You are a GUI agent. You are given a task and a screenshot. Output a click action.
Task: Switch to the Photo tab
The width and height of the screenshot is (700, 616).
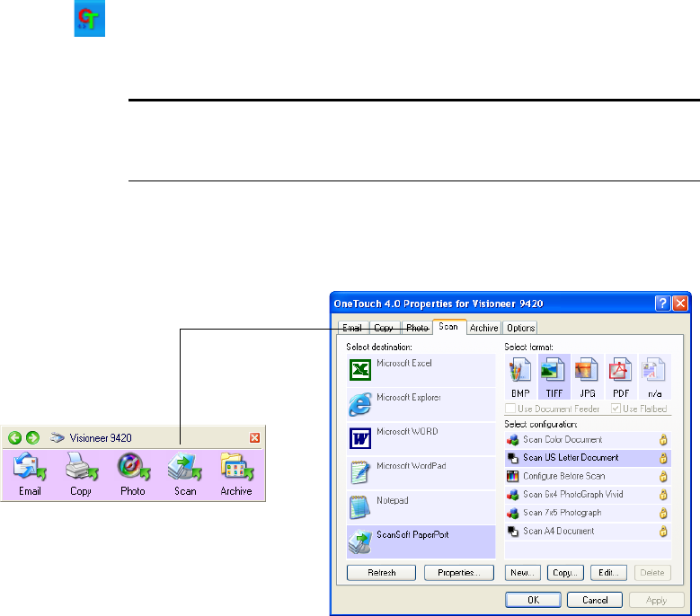point(417,328)
